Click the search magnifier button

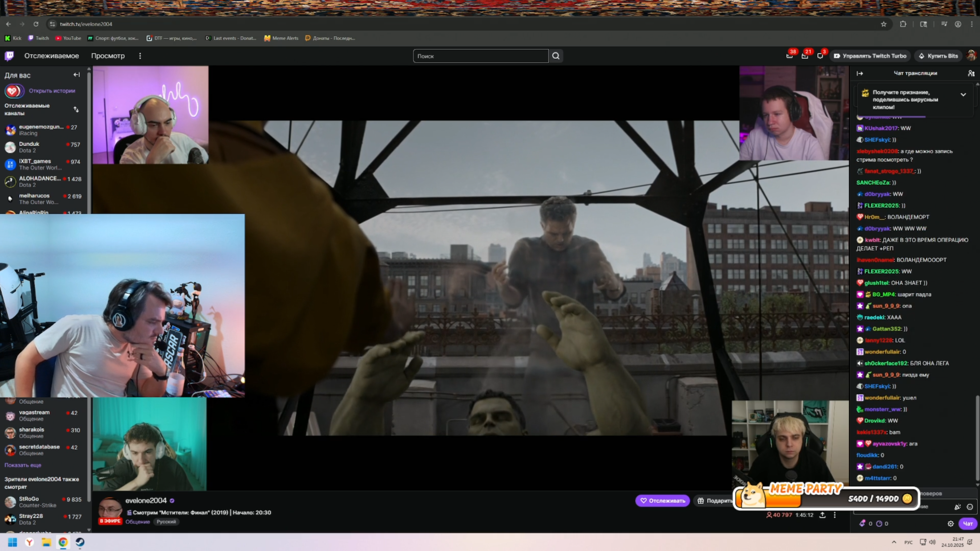point(556,56)
